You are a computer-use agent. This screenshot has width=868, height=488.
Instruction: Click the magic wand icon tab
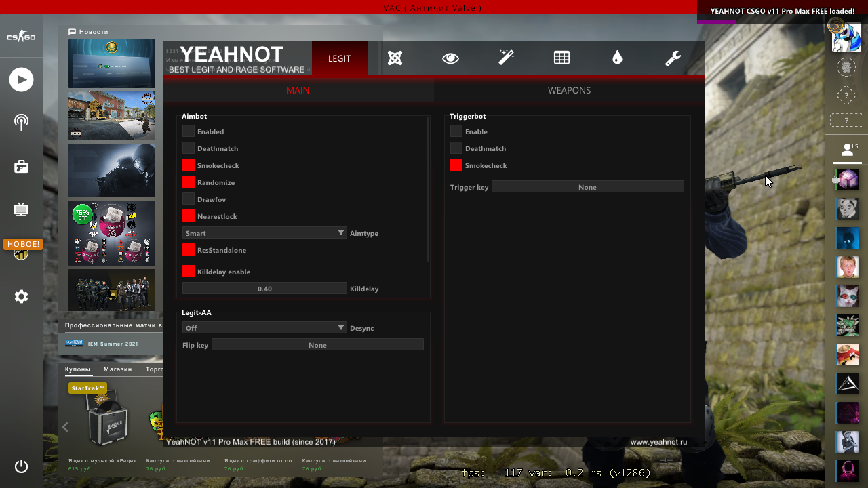point(506,58)
